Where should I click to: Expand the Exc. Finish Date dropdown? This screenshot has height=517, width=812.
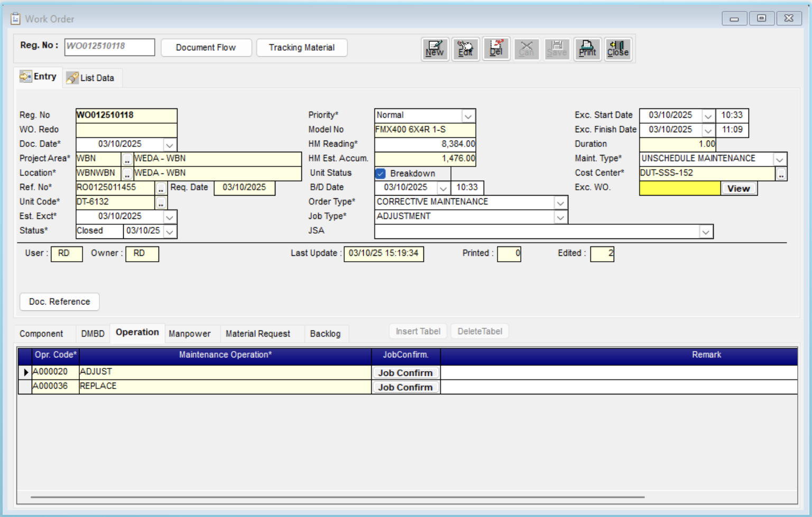pyautogui.click(x=708, y=130)
